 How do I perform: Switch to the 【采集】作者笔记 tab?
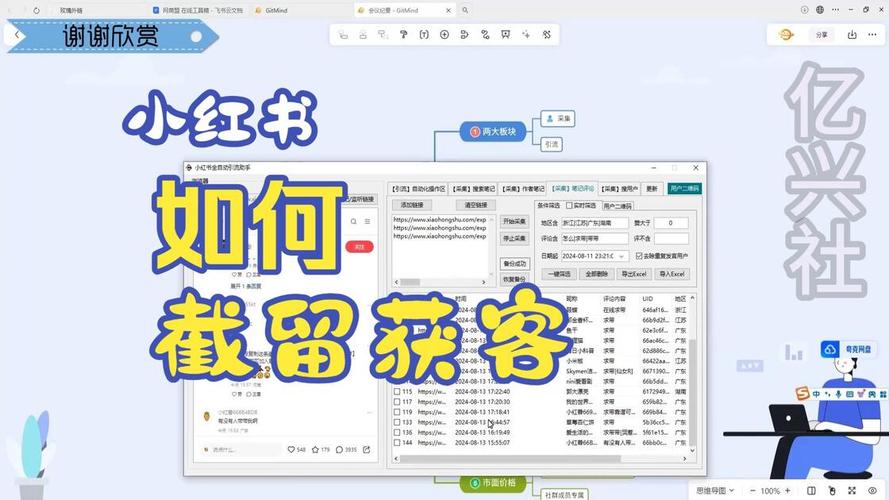(x=523, y=189)
